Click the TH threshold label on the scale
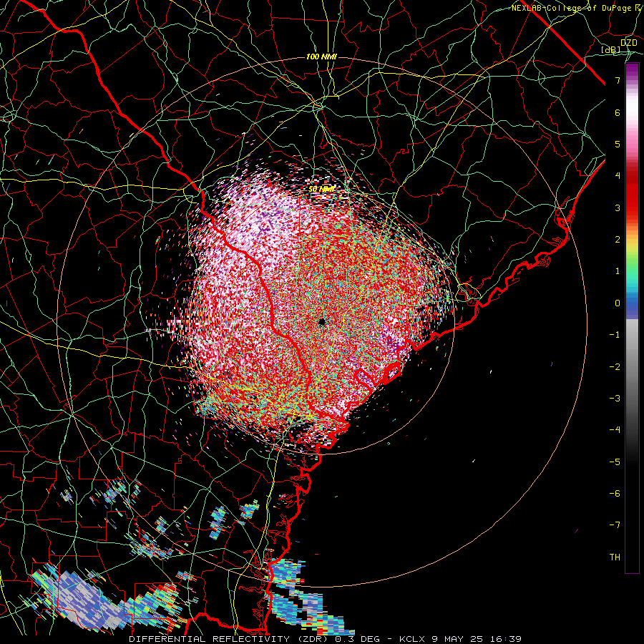Screen dimensions: 644x644 point(615,557)
